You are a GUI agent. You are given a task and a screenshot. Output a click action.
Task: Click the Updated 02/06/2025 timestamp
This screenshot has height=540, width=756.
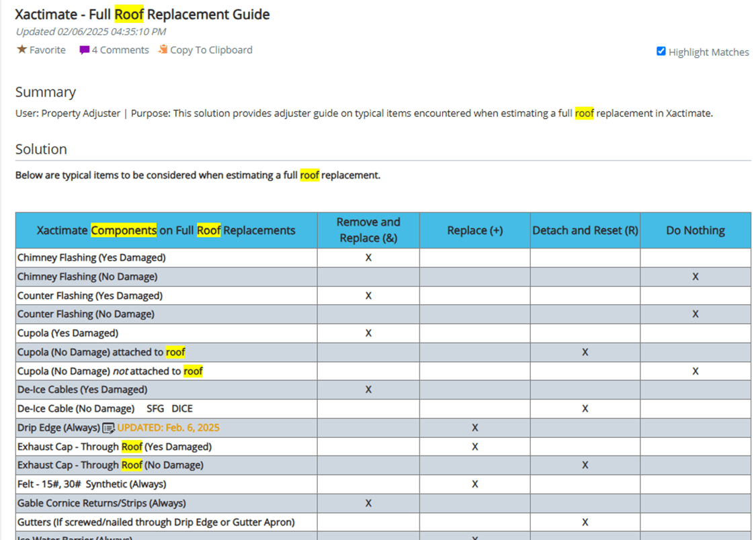[x=91, y=32]
